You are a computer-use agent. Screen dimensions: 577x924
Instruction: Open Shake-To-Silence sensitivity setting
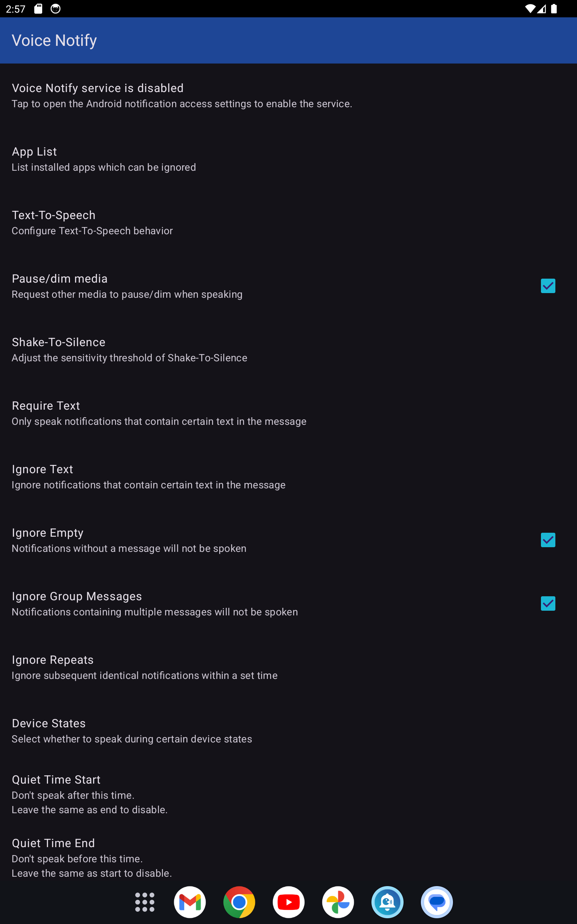129,350
